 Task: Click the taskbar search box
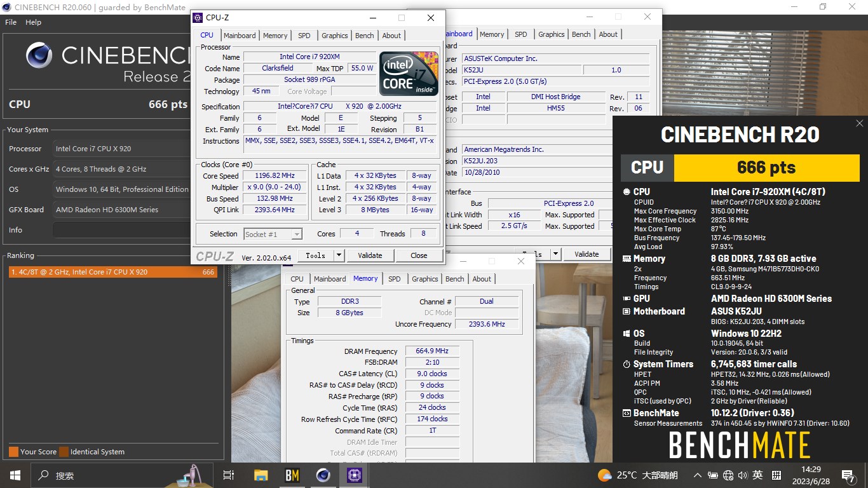coord(123,475)
